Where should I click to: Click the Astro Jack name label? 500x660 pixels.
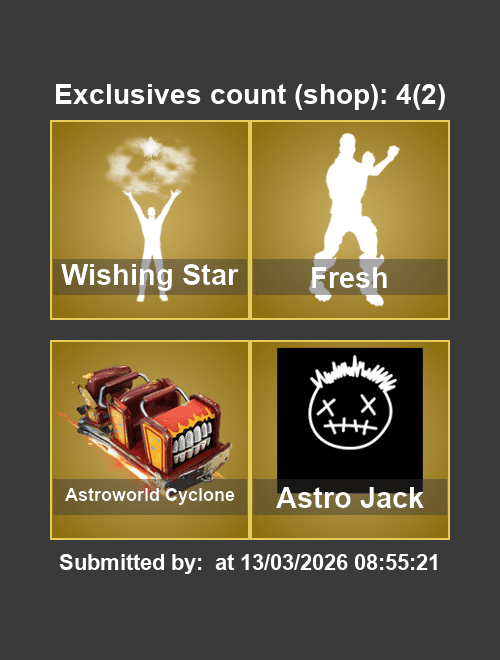350,498
